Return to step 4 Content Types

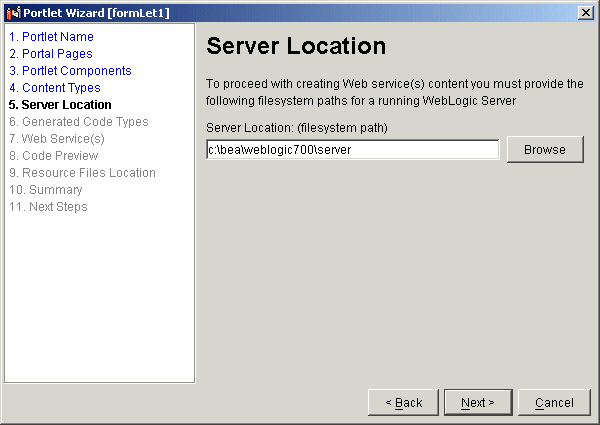55,88
